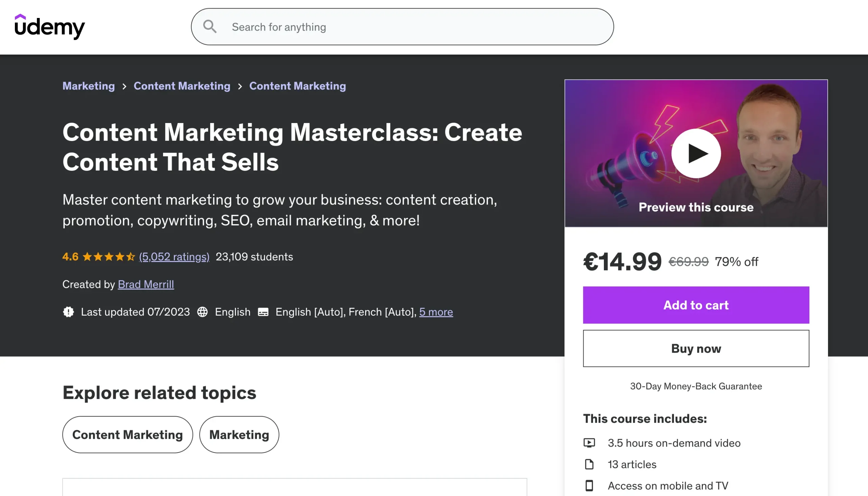View the 5,052 ratings link
The width and height of the screenshot is (868, 496).
pyautogui.click(x=174, y=257)
